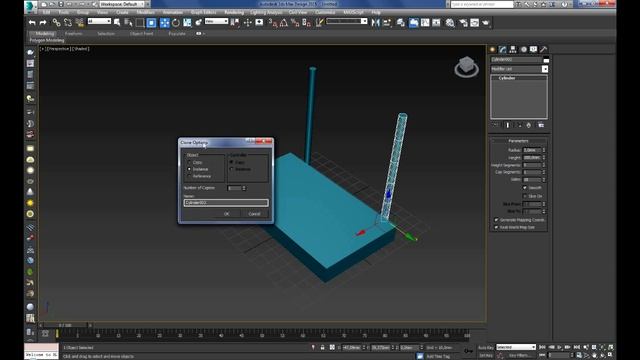Click the Height value field
640x360 pixels.
532,158
